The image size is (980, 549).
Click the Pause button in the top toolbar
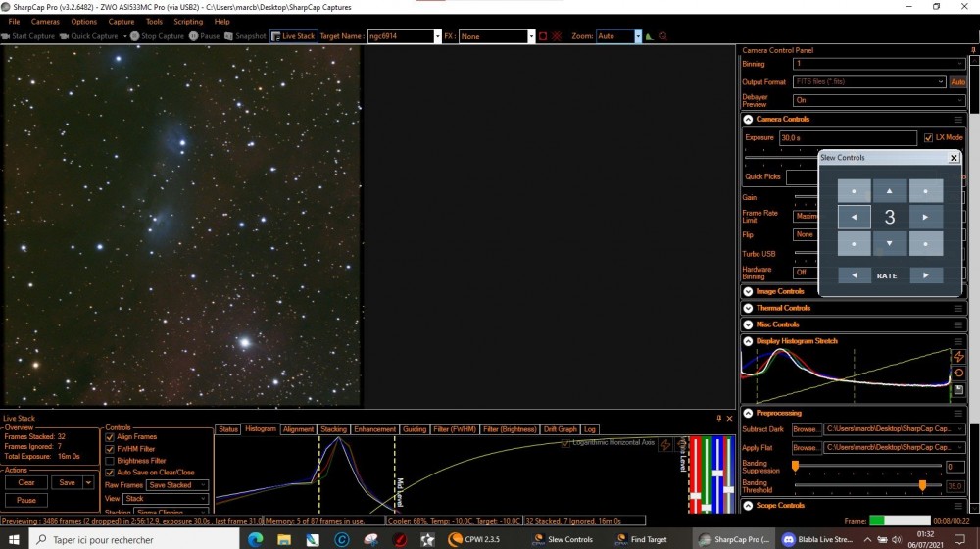click(205, 36)
